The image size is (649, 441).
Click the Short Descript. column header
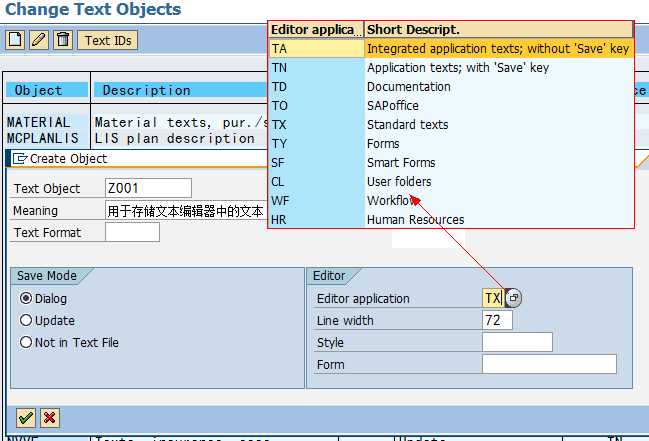(x=498, y=29)
